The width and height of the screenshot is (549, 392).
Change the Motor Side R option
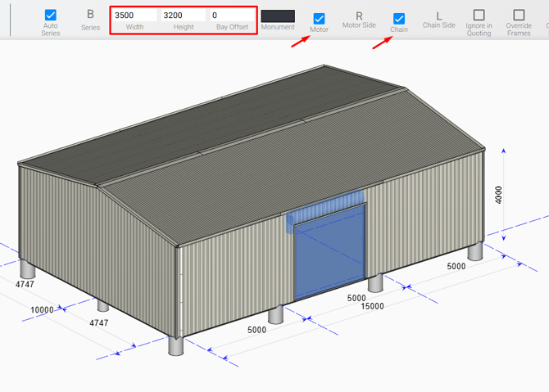coord(359,16)
